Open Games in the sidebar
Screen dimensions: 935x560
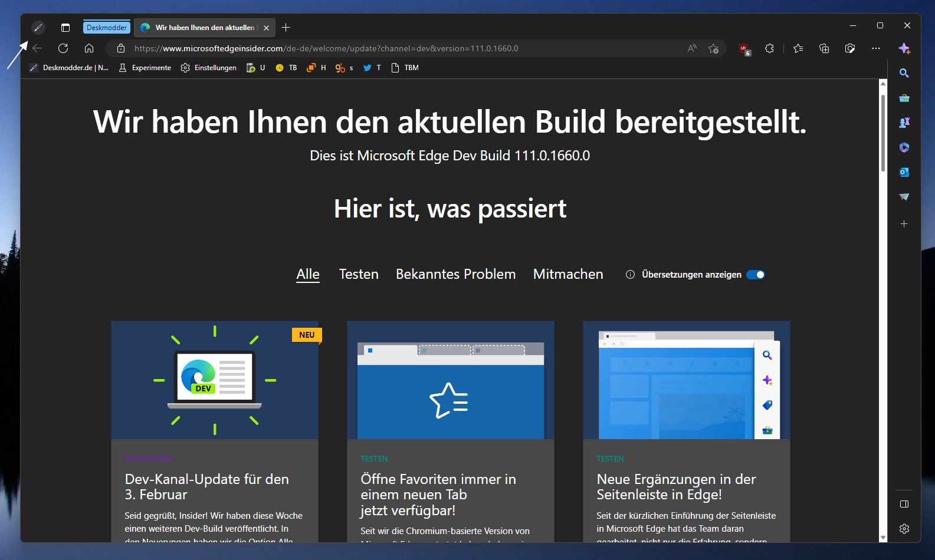[904, 123]
